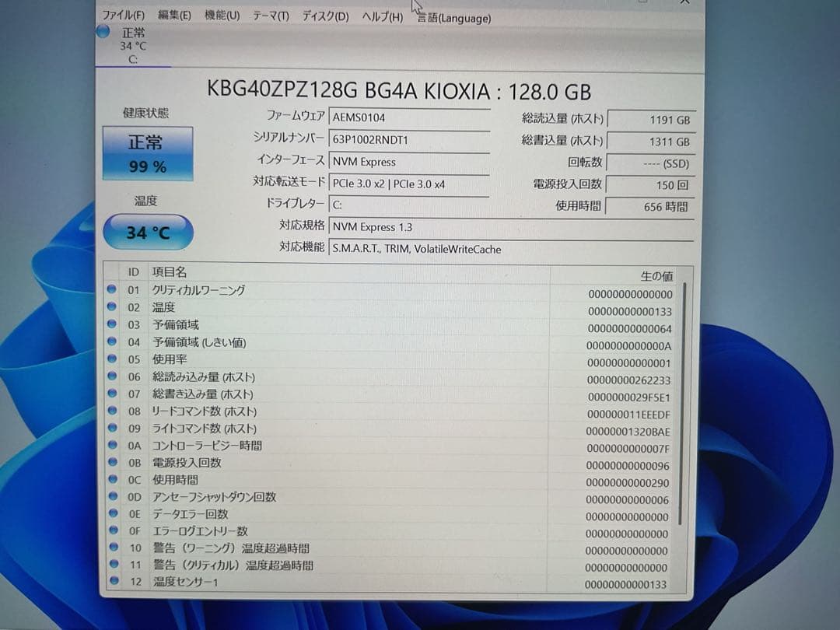Screen dimensions: 840x630
Task: Click raw value 0000000029F5E1
Action: tap(629, 397)
